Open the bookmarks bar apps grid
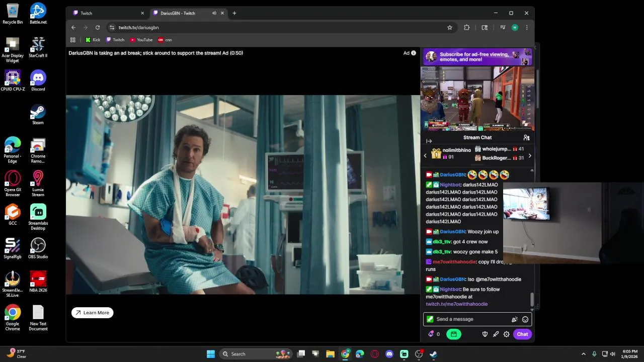Screen dimensions: 644x362 [73, 40]
